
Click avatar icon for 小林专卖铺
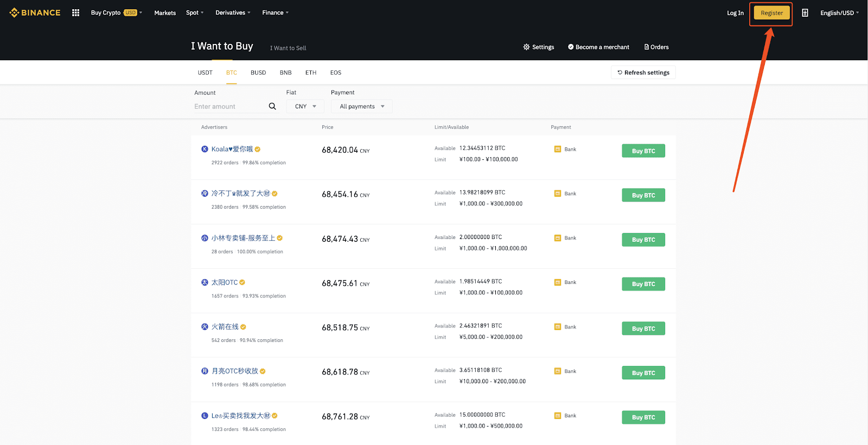pyautogui.click(x=205, y=238)
